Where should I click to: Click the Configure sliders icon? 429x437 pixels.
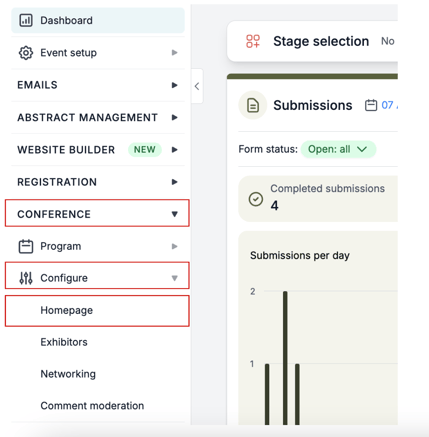click(x=26, y=278)
